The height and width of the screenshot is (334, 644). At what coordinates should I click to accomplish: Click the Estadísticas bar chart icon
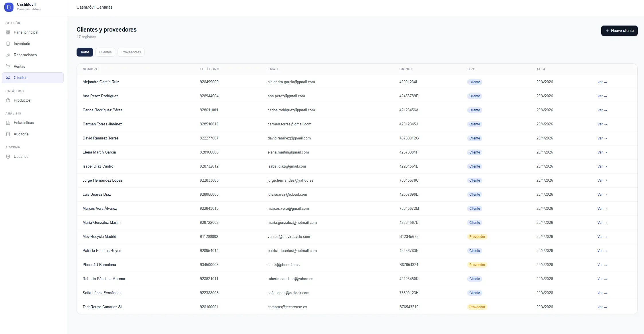click(8, 123)
